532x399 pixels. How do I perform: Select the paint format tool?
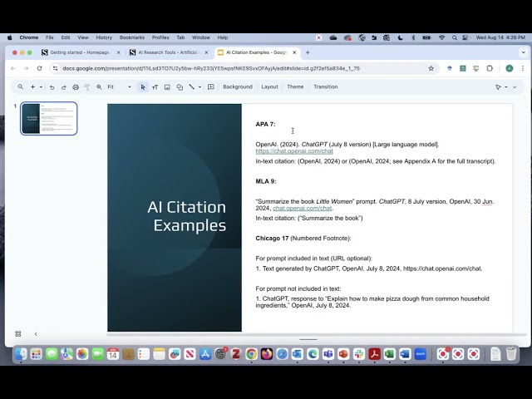tap(87, 87)
